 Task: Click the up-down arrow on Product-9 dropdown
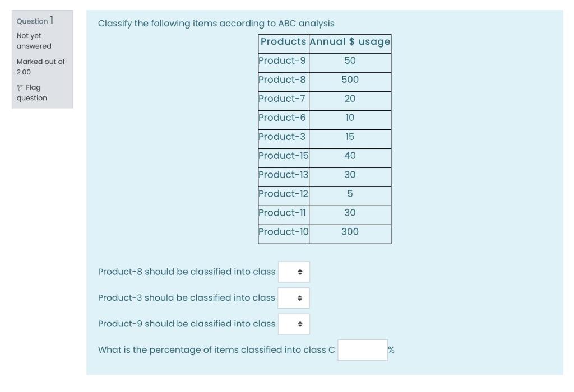pos(300,324)
